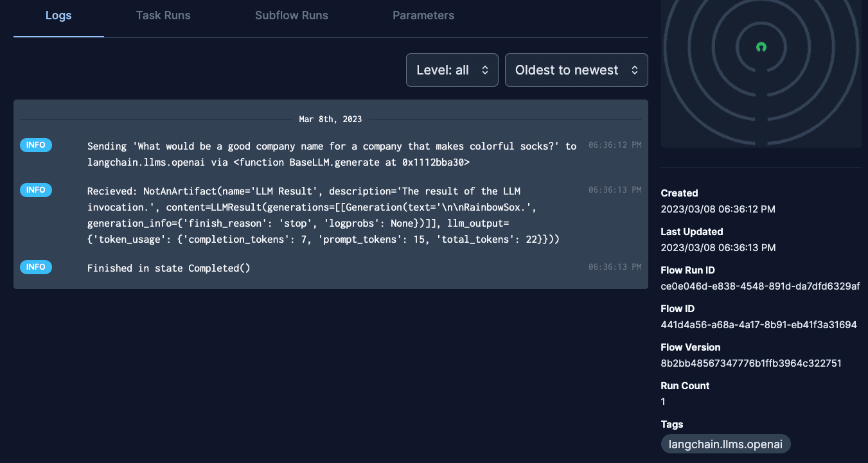Click the INFO badge beside the Finished log
868x463 pixels.
[x=36, y=267]
